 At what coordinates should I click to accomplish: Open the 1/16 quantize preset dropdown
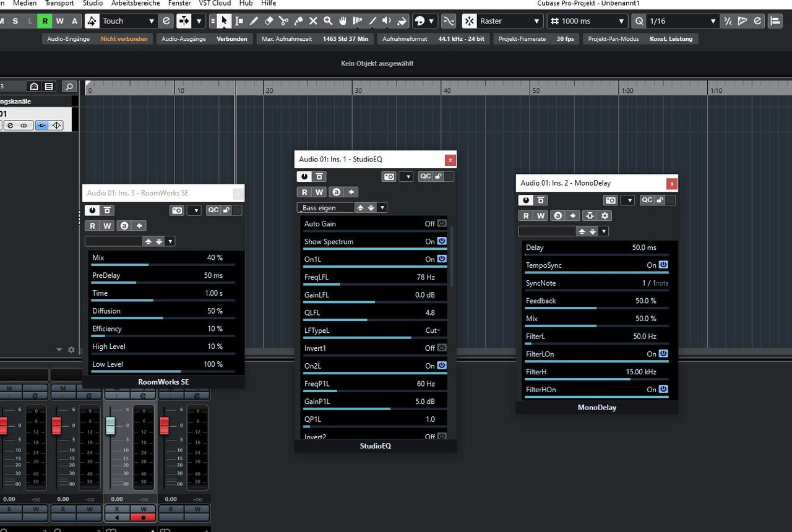point(713,21)
